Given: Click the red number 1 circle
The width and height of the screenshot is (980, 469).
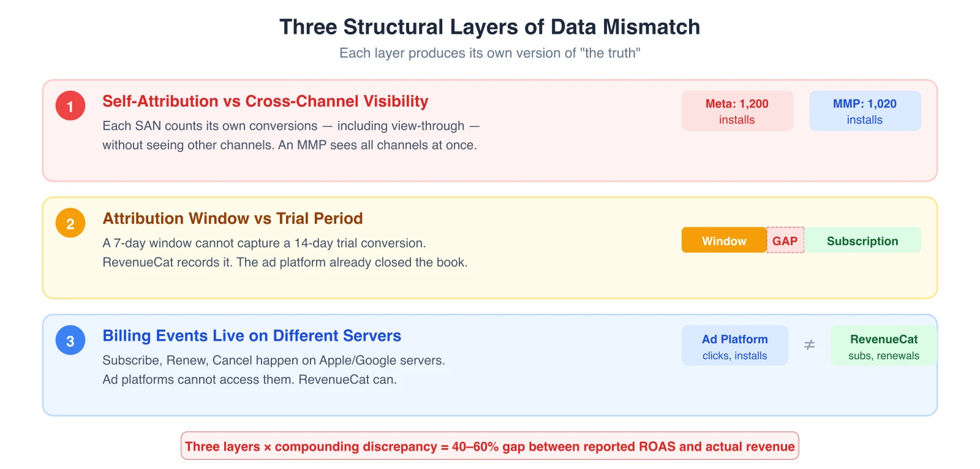Looking at the screenshot, I should 70,106.
